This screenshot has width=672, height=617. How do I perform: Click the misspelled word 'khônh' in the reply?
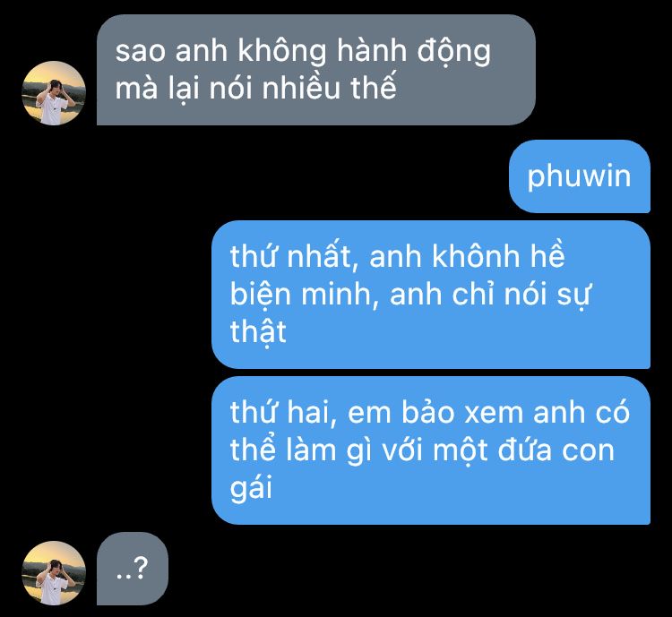pos(477,257)
